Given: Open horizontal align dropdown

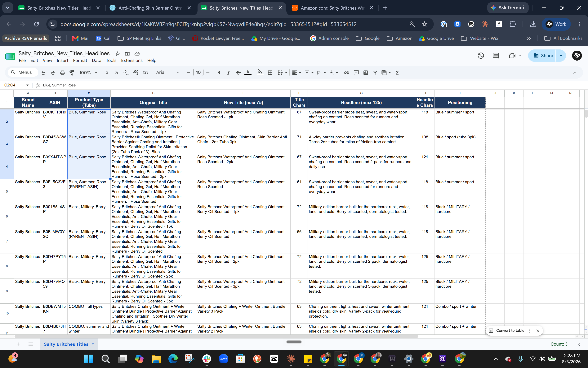Looking at the screenshot, I should [x=297, y=72].
